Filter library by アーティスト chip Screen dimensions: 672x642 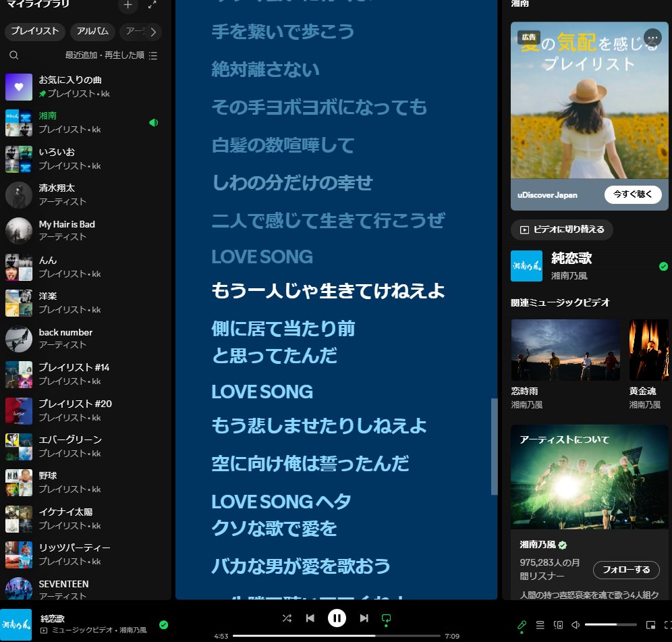(x=134, y=31)
